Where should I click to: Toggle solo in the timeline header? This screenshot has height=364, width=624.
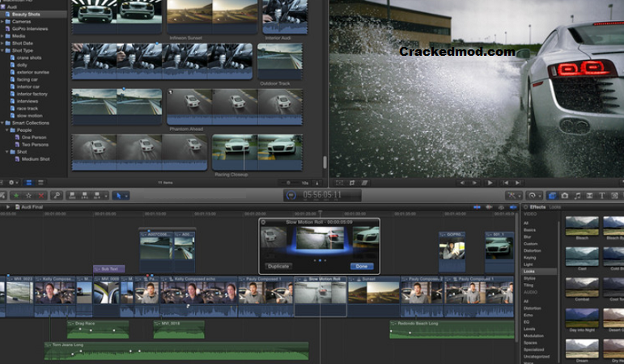[502, 207]
